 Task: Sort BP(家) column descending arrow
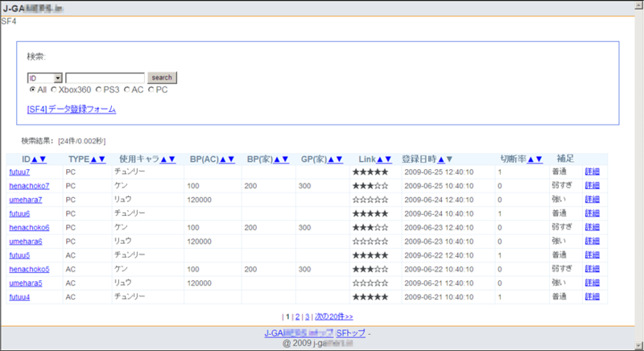(x=286, y=159)
